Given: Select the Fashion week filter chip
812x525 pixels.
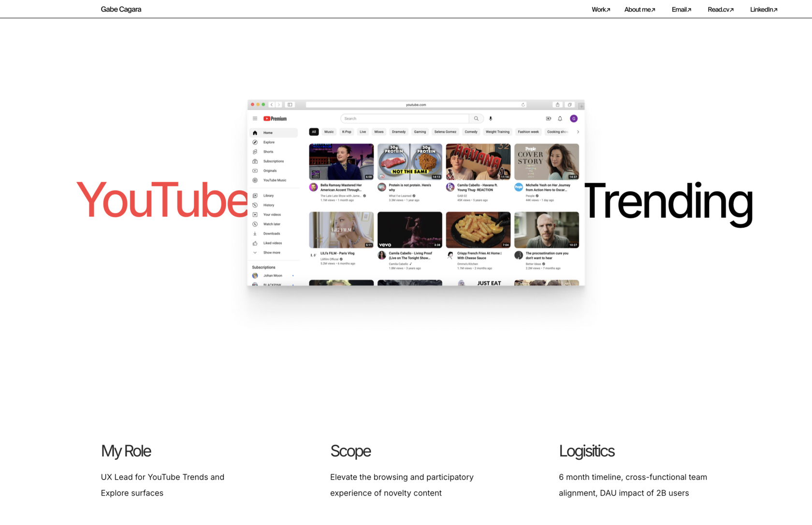Looking at the screenshot, I should pos(528,132).
